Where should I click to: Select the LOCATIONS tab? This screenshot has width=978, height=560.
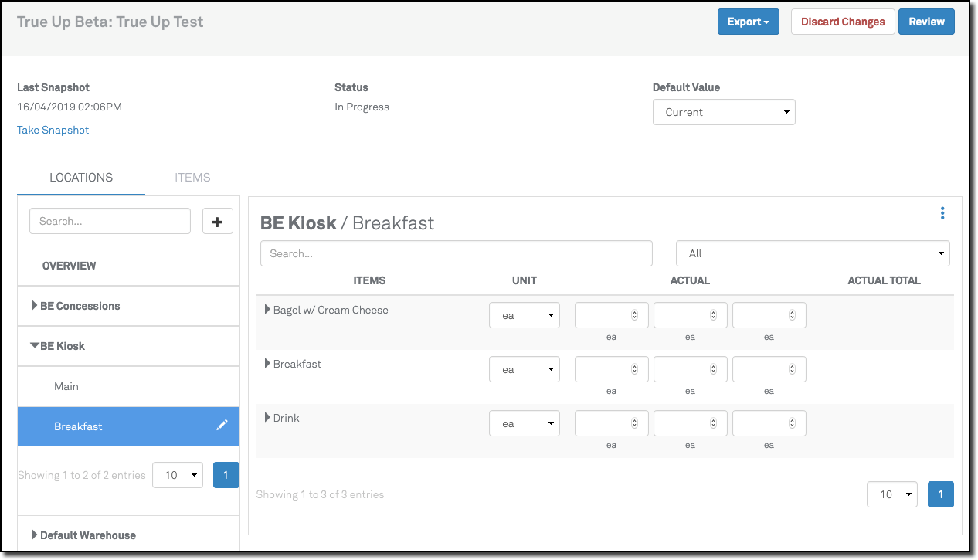[81, 178]
